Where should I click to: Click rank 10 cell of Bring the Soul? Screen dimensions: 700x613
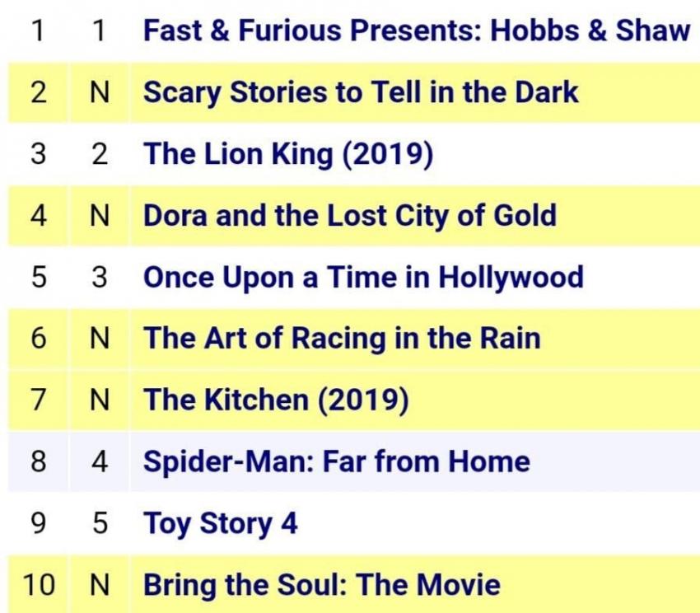[39, 584]
